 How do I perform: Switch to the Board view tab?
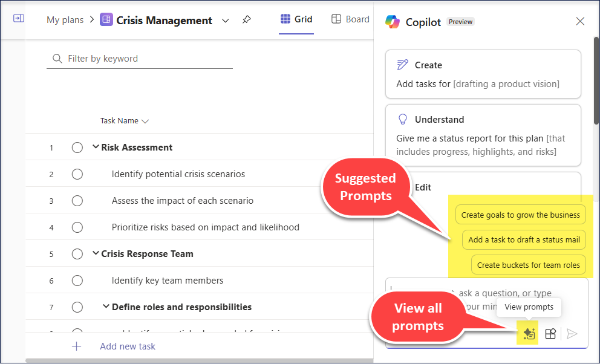pyautogui.click(x=350, y=19)
